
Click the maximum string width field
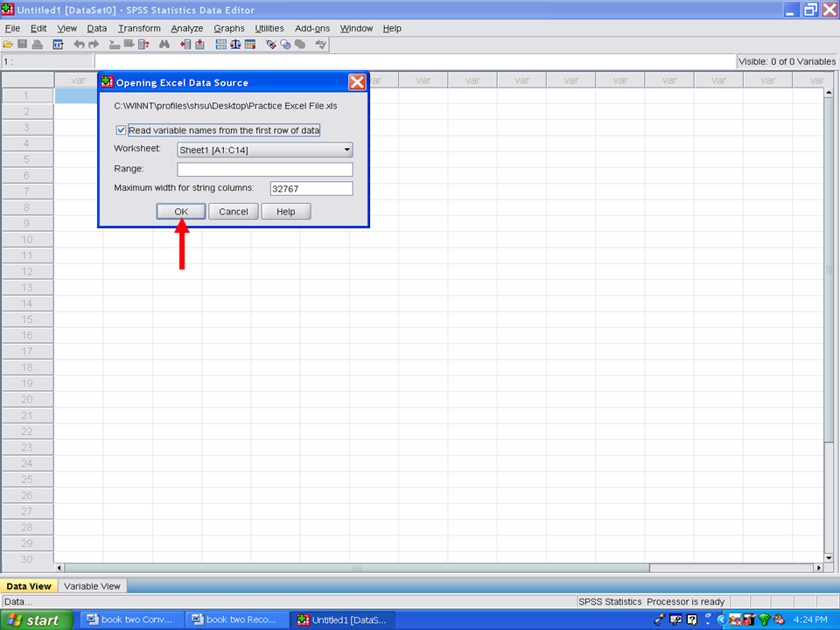pyautogui.click(x=311, y=189)
